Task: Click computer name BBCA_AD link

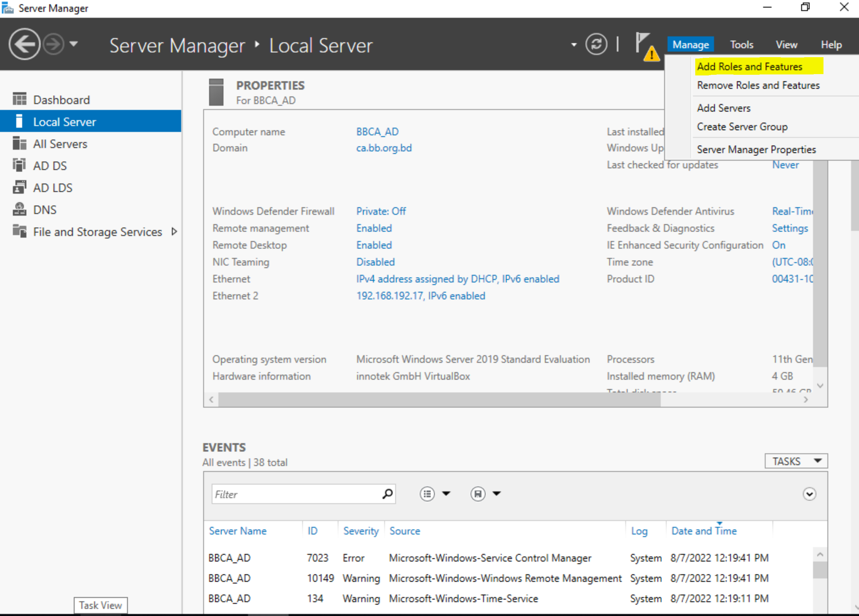Action: [x=377, y=131]
